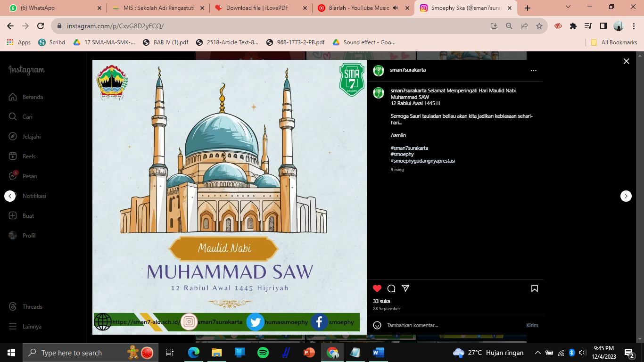
Task: Close the post with the X icon
Action: (626, 61)
